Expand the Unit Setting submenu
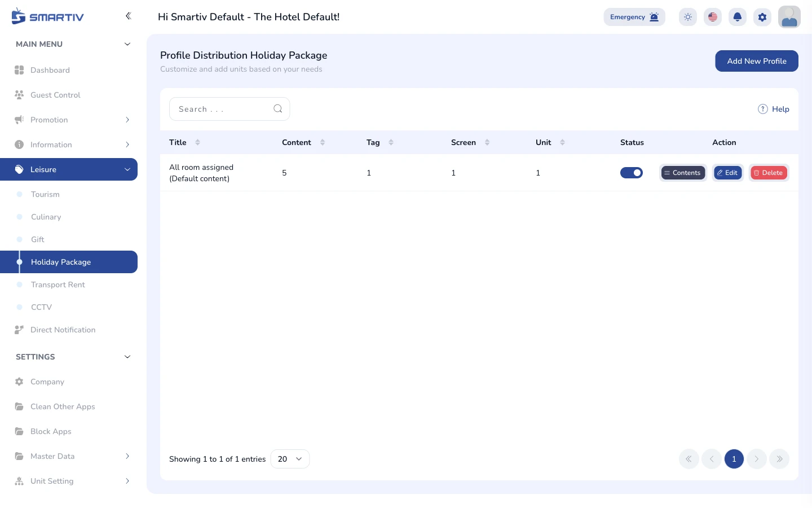The image size is (812, 508). click(x=127, y=481)
